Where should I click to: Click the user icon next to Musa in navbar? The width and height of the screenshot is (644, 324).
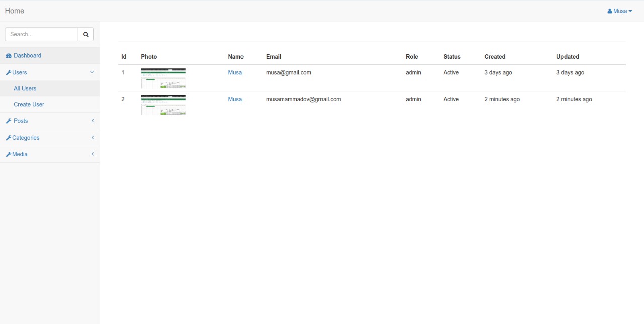pos(610,11)
